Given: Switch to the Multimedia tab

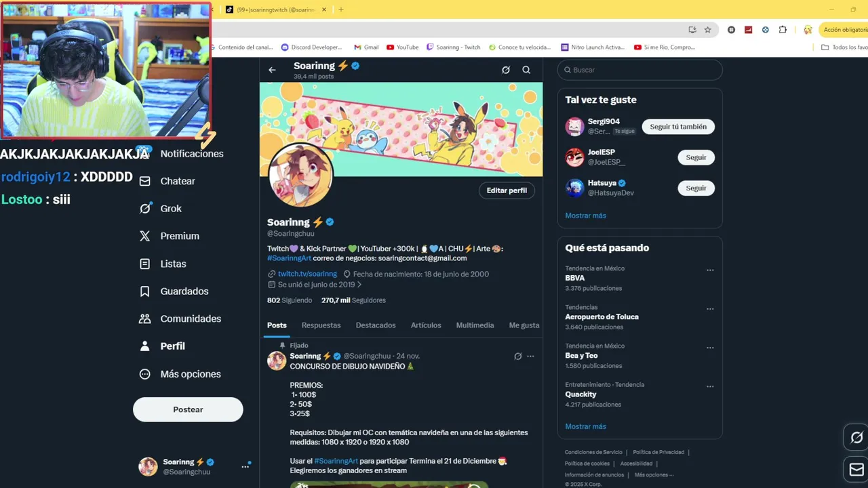Looking at the screenshot, I should [x=475, y=325].
